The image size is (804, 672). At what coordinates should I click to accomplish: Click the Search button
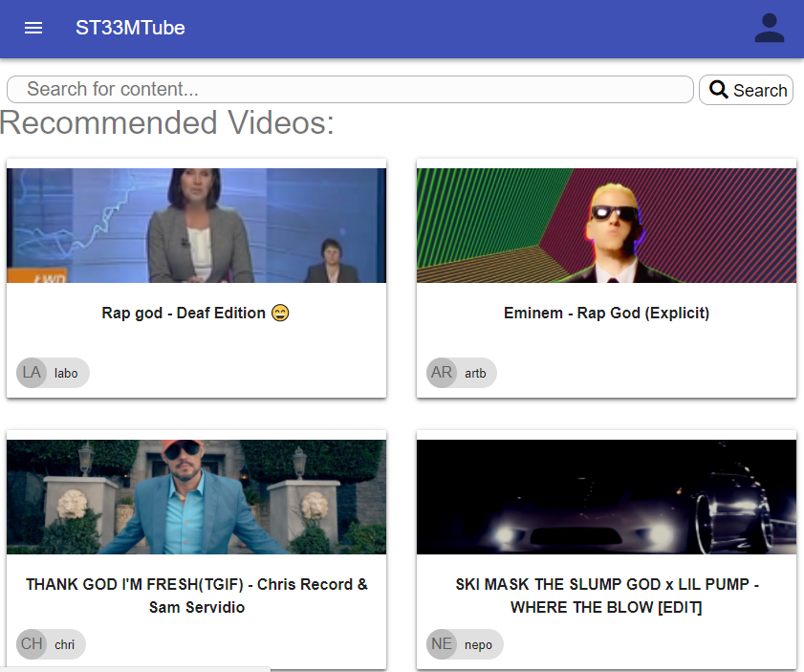(746, 90)
